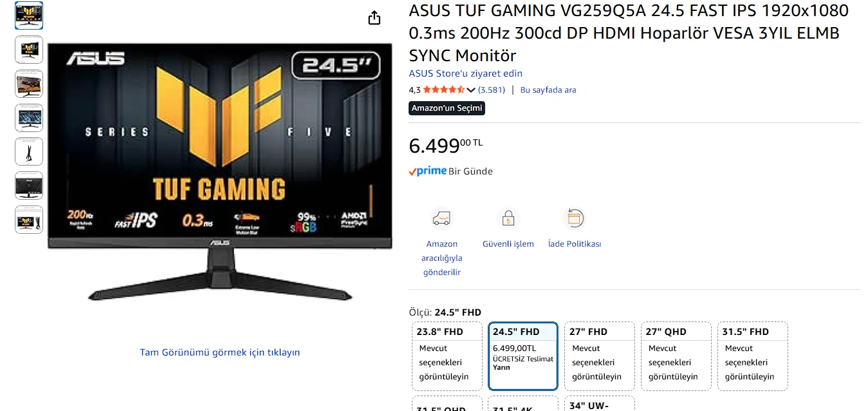
Task: Click the share icon above product image
Action: [374, 18]
